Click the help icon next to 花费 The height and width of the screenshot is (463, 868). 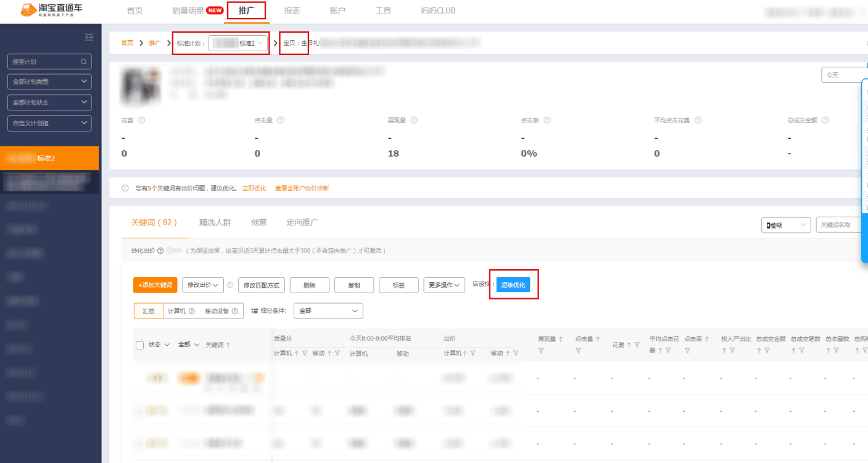click(x=142, y=120)
